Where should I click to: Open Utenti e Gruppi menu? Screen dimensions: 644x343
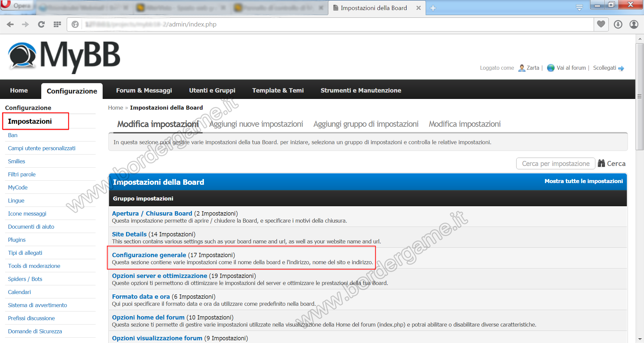(x=212, y=91)
